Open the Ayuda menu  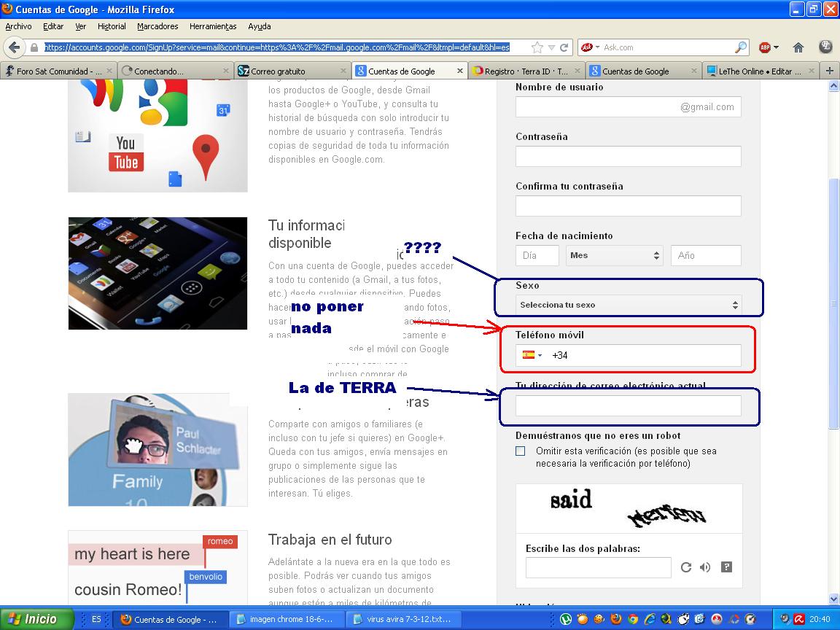point(260,26)
